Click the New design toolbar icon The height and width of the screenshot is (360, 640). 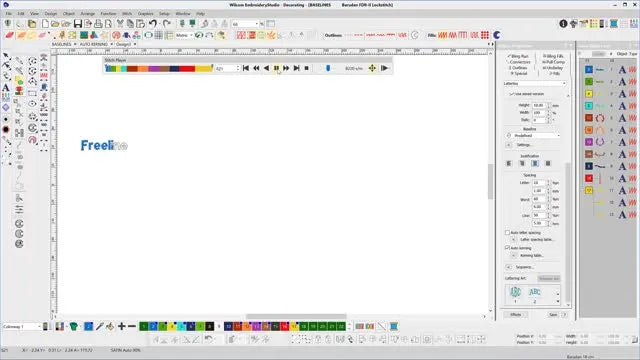(x=45, y=24)
